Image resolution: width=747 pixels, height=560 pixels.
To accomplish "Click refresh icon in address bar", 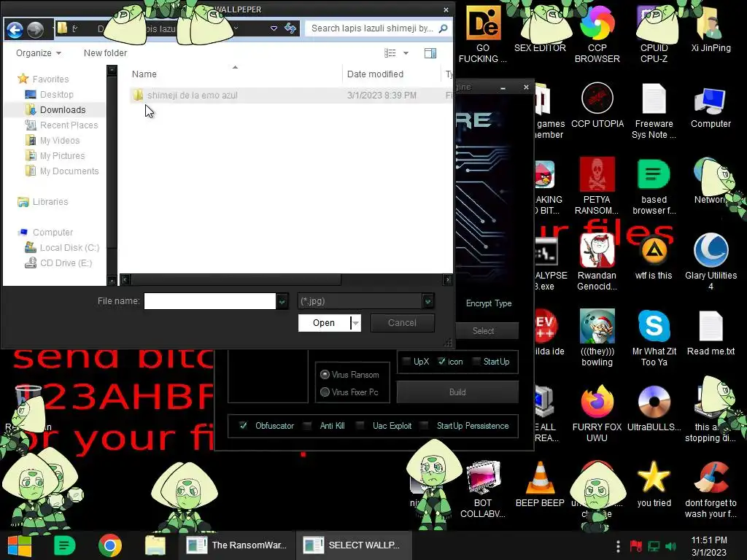I will [x=290, y=28].
